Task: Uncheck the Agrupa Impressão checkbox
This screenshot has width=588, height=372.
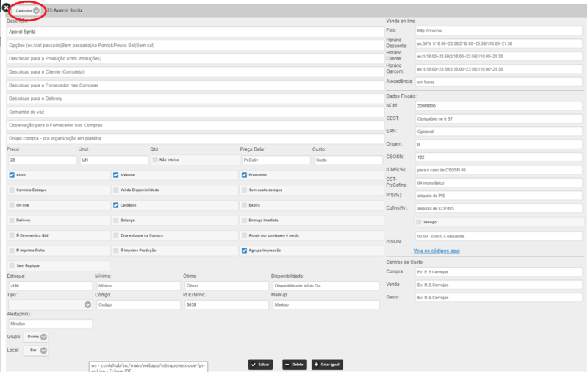Action: (245, 251)
